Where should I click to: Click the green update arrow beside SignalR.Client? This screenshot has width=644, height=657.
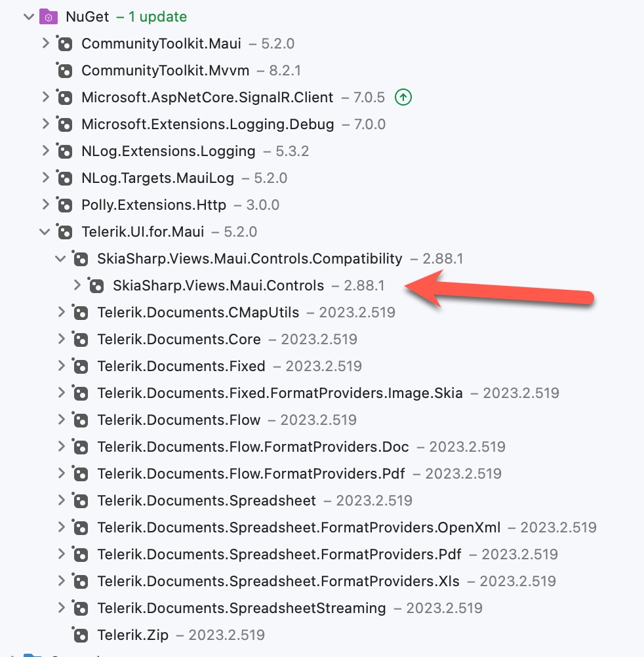coord(403,98)
